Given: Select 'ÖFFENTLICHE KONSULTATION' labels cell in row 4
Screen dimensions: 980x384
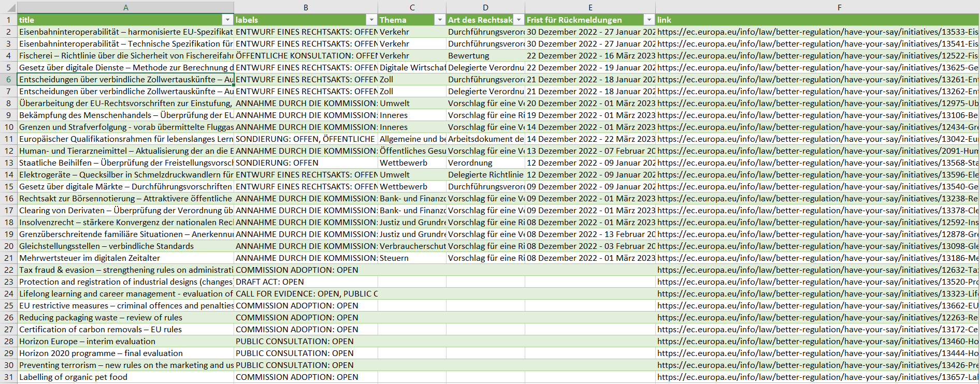Looking at the screenshot, I should coord(306,55).
